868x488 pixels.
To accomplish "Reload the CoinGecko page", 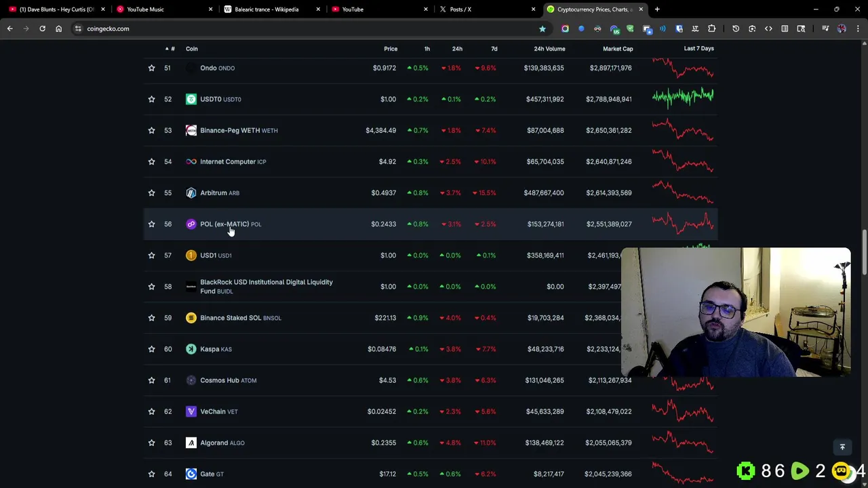I will (x=42, y=28).
